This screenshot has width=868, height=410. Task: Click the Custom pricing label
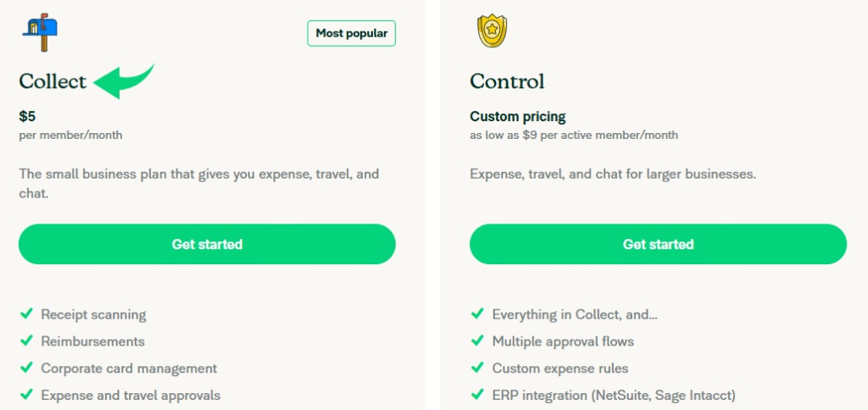pos(517,117)
